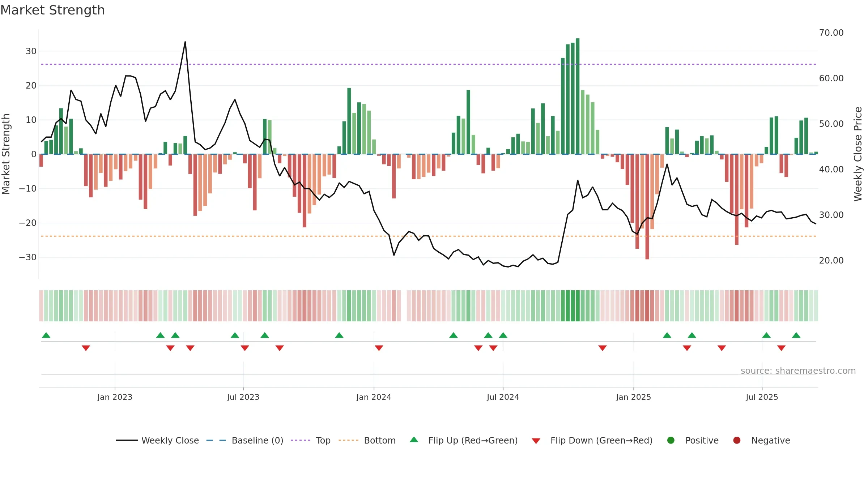868x488 pixels.
Task: Click the 30 left-axis tick label
Action: (x=31, y=51)
